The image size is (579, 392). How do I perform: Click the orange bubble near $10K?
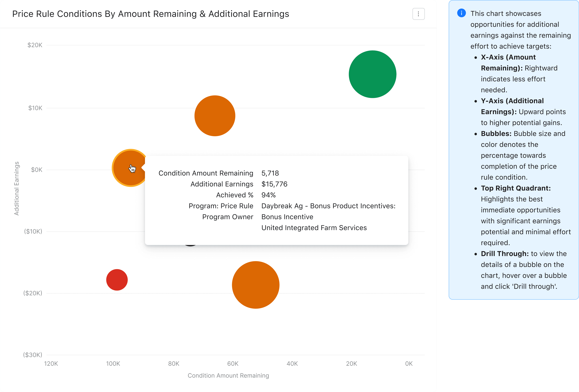point(215,116)
